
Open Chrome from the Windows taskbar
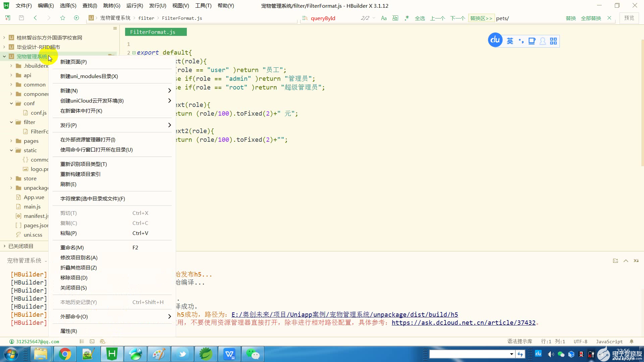pos(65,354)
